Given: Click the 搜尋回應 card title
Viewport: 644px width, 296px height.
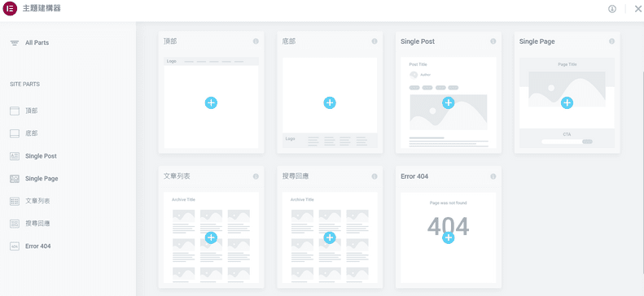Looking at the screenshot, I should tap(296, 176).
